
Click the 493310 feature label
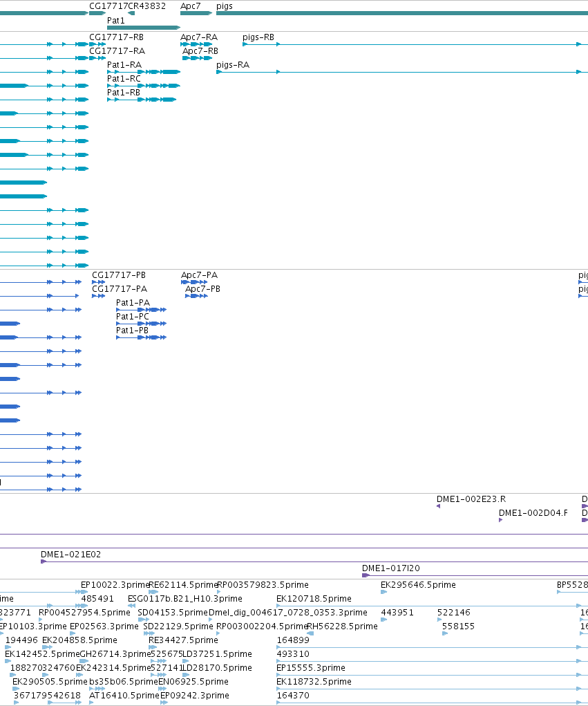293,654
